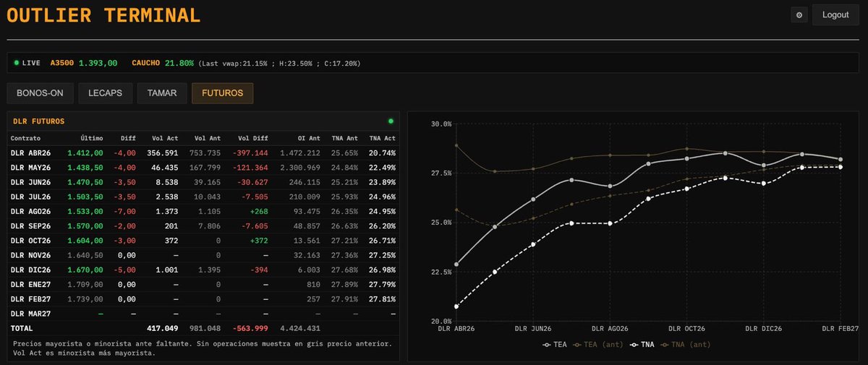Screen dimensions: 868x365
Task: Click the Logout button
Action: click(x=835, y=14)
